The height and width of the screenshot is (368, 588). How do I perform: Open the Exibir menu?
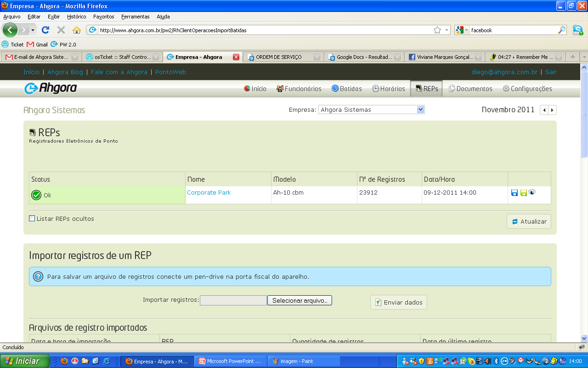(54, 17)
